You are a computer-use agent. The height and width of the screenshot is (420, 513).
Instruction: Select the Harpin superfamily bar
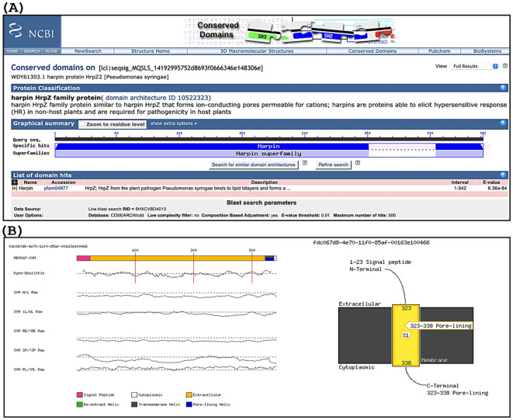(x=269, y=154)
